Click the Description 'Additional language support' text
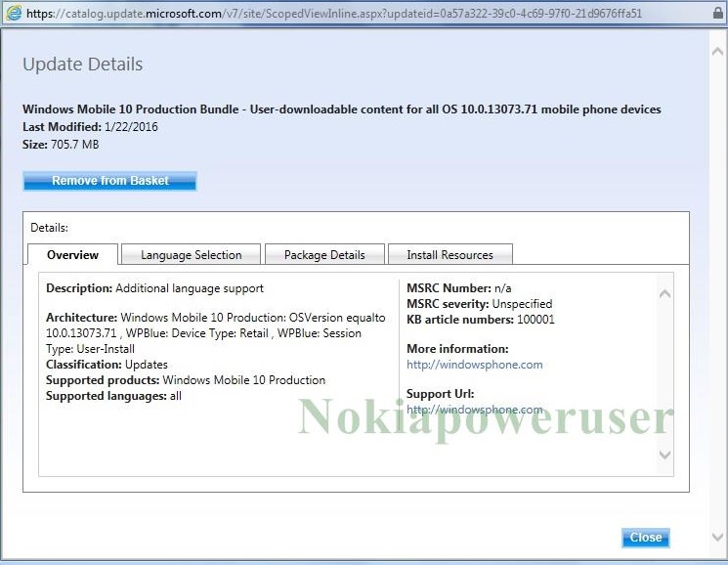The width and height of the screenshot is (728, 565). pyautogui.click(x=190, y=288)
